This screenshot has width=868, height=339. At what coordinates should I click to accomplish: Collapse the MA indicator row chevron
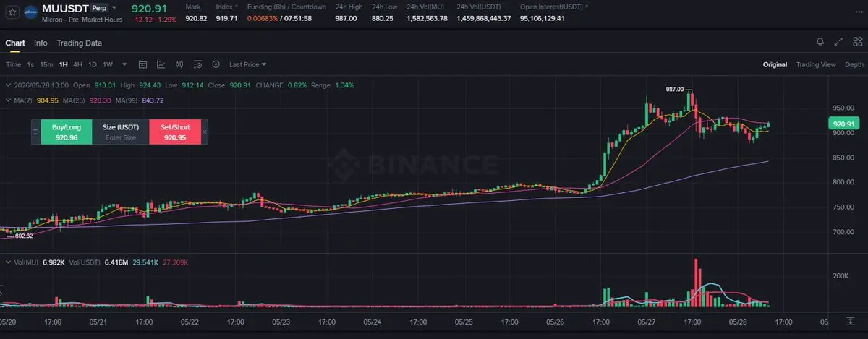[9, 100]
